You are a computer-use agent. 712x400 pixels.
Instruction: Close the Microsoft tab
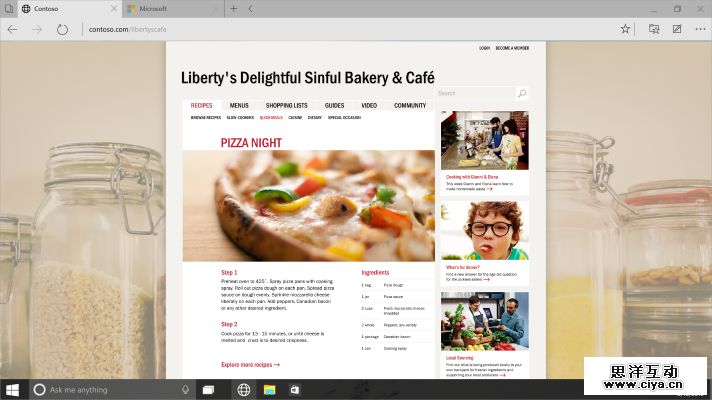pos(216,9)
